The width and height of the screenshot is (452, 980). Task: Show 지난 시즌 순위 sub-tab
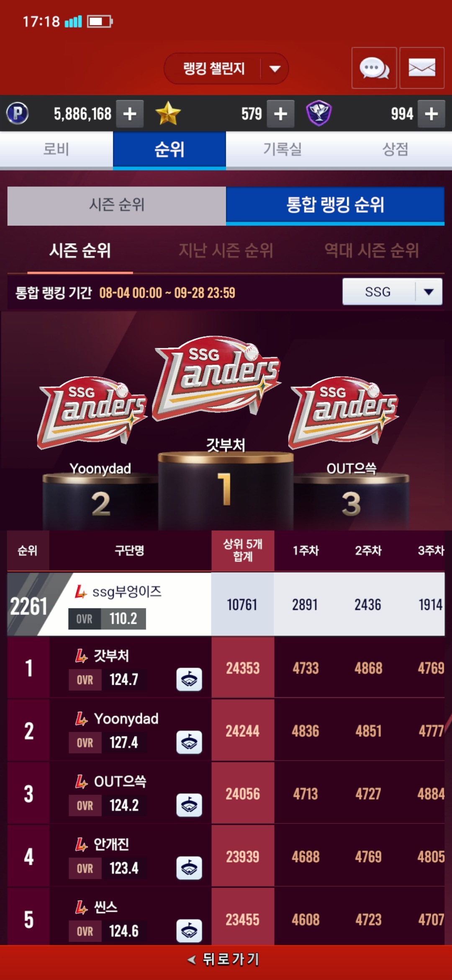226,251
